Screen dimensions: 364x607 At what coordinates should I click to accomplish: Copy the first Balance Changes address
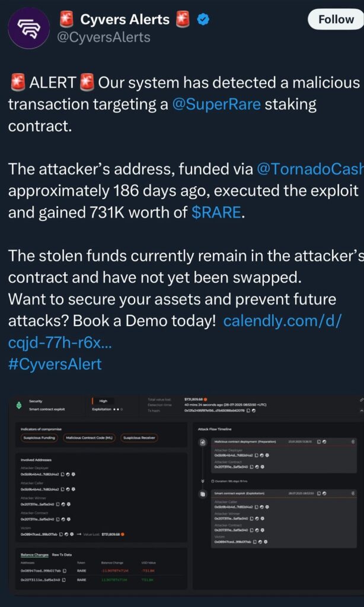coord(64,570)
